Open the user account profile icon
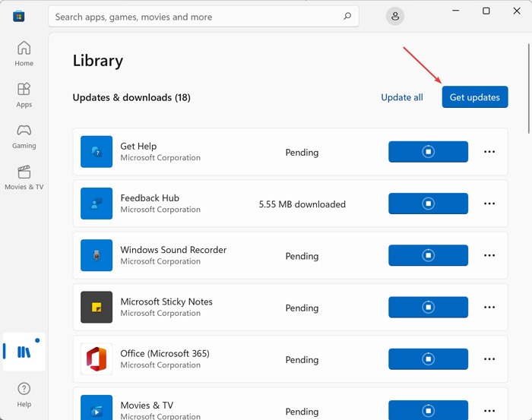The image size is (532, 420). 395,16
